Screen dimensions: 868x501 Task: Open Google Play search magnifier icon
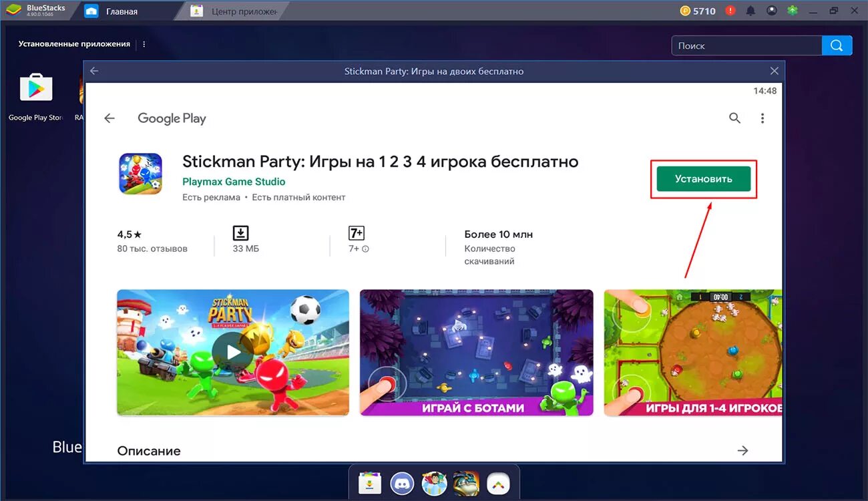pos(734,118)
